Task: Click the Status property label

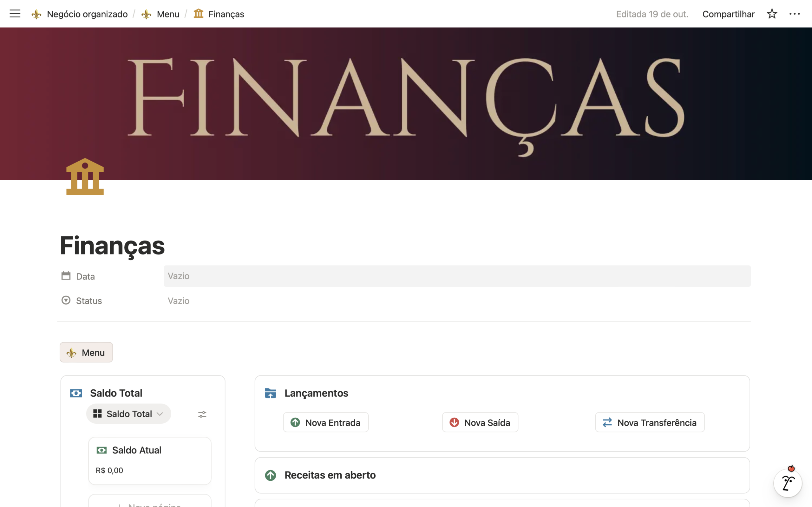Action: 88,301
